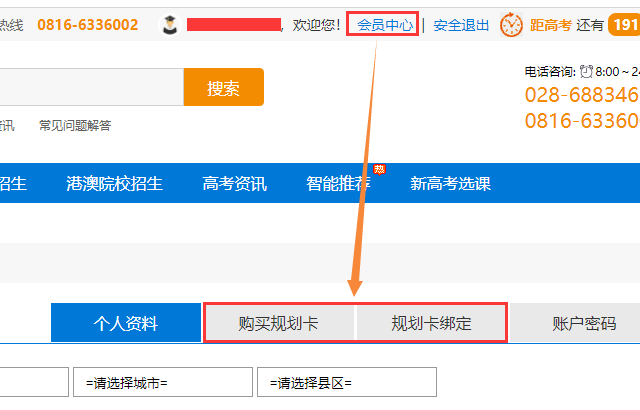Image resolution: width=640 pixels, height=410 pixels.
Task: Click hotline number 0816-6336002
Action: (x=88, y=25)
